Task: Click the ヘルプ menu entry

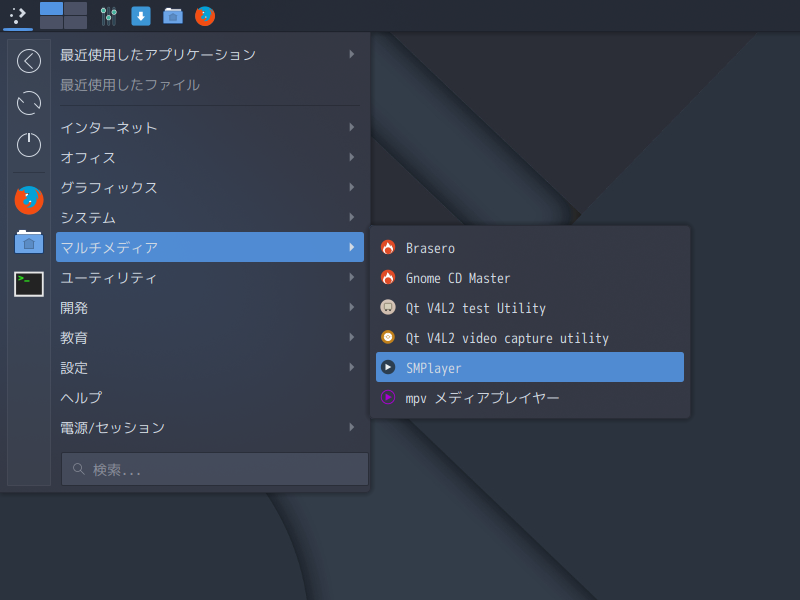Action: 210,397
